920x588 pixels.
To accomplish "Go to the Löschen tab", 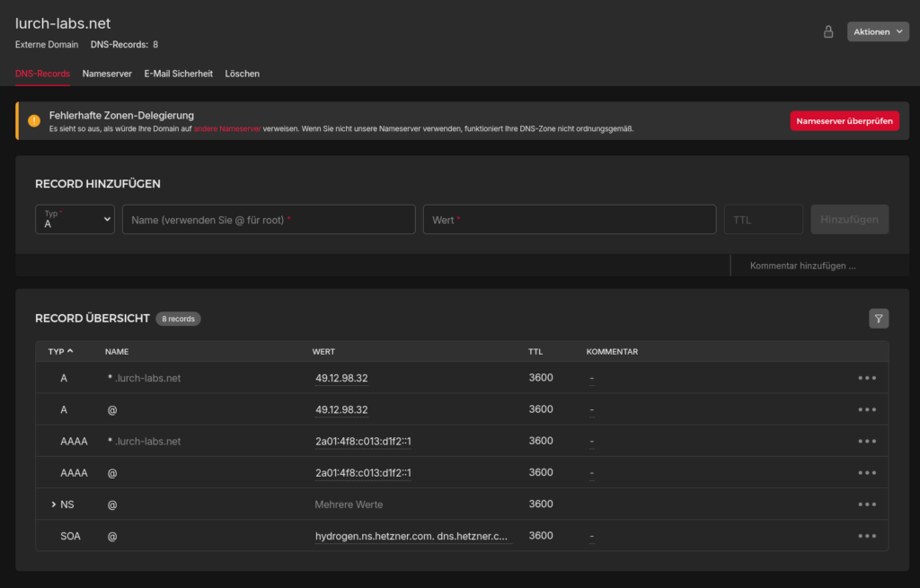I will click(x=242, y=74).
